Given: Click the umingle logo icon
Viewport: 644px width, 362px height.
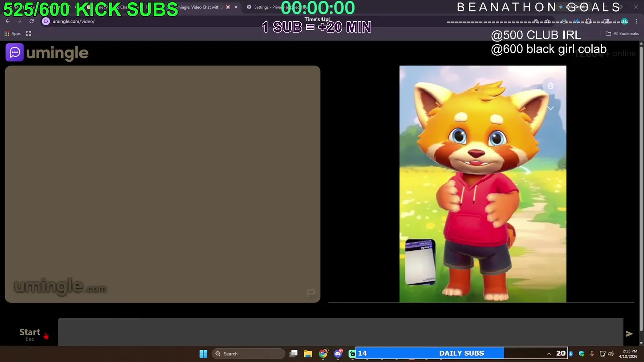Looking at the screenshot, I should coord(15,52).
